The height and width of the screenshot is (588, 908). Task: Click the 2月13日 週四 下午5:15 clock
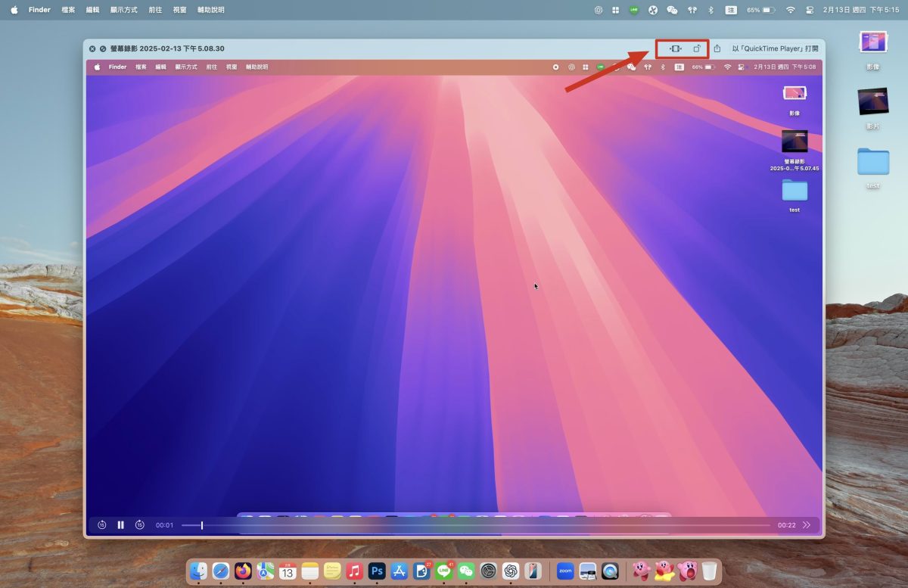pyautogui.click(x=861, y=10)
